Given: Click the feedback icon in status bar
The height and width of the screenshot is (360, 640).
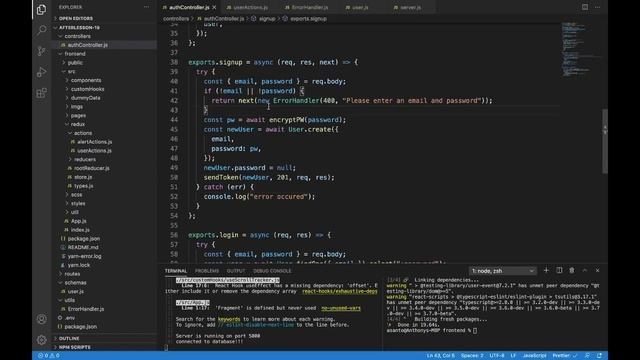Looking at the screenshot, I should coord(587,356).
